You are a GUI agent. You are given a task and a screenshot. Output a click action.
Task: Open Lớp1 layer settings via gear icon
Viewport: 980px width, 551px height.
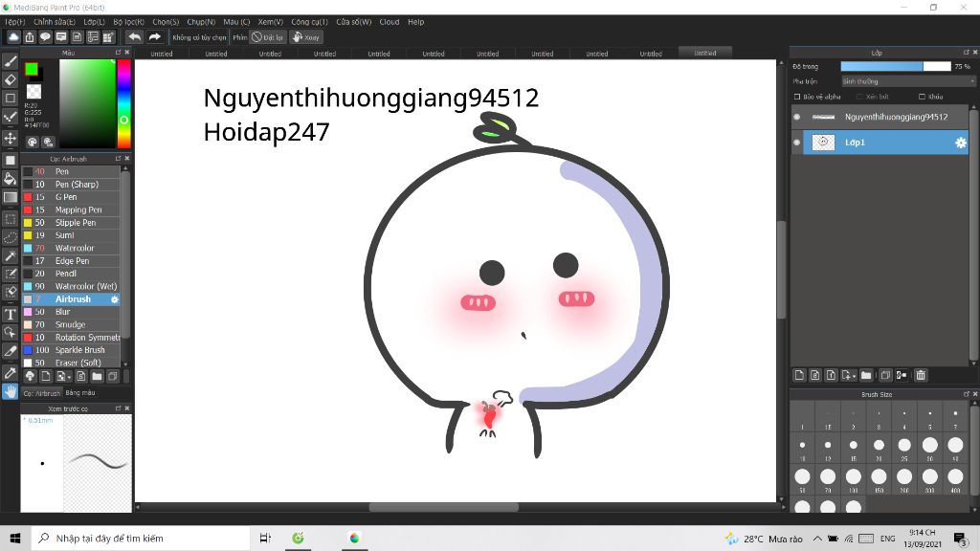point(963,142)
